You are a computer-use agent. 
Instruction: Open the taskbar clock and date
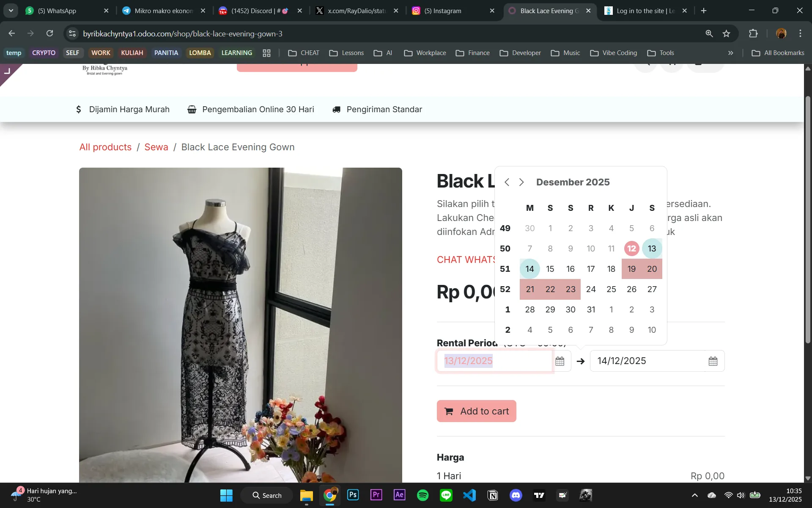(x=785, y=495)
